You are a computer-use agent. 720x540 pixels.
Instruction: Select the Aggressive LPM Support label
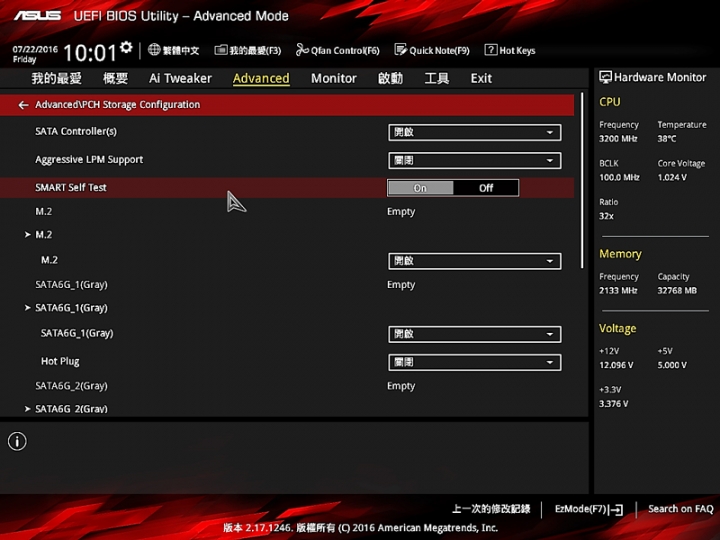coord(89,159)
